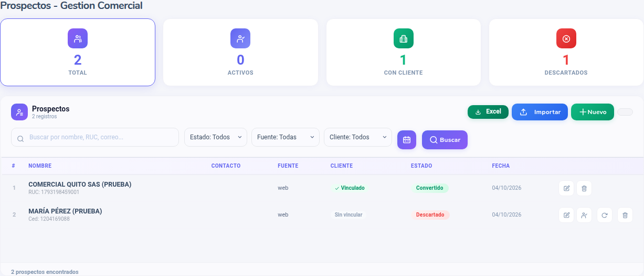Click RUC: 1793198459001 text
The image size is (644, 276).
click(x=54, y=192)
